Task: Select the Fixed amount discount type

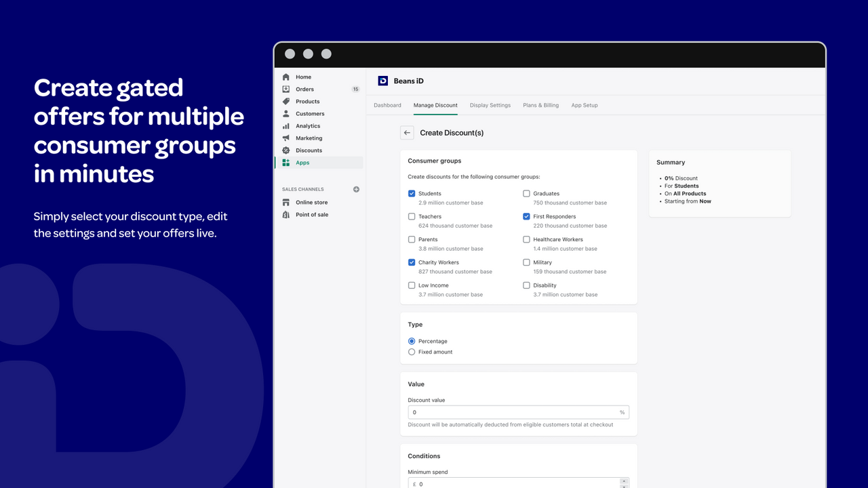Action: point(412,352)
